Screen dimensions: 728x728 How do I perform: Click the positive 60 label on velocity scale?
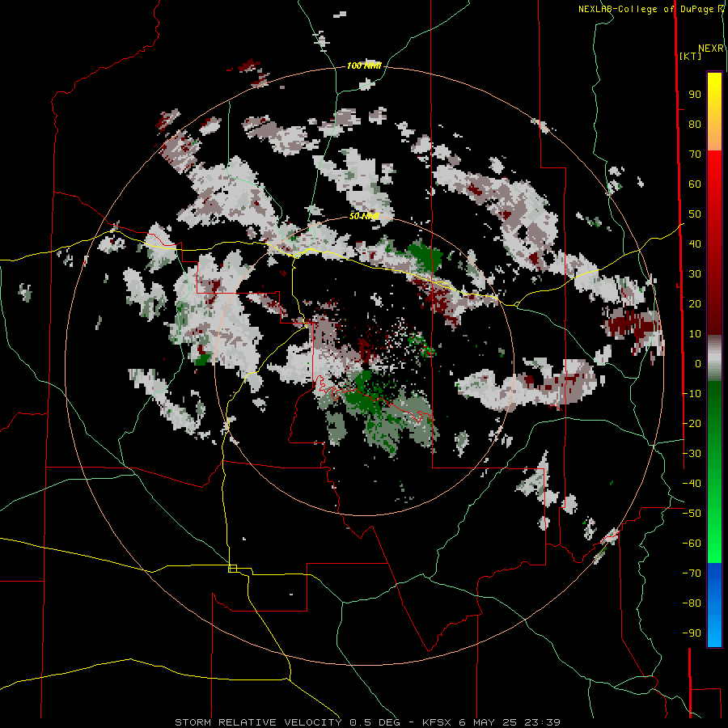(x=695, y=184)
